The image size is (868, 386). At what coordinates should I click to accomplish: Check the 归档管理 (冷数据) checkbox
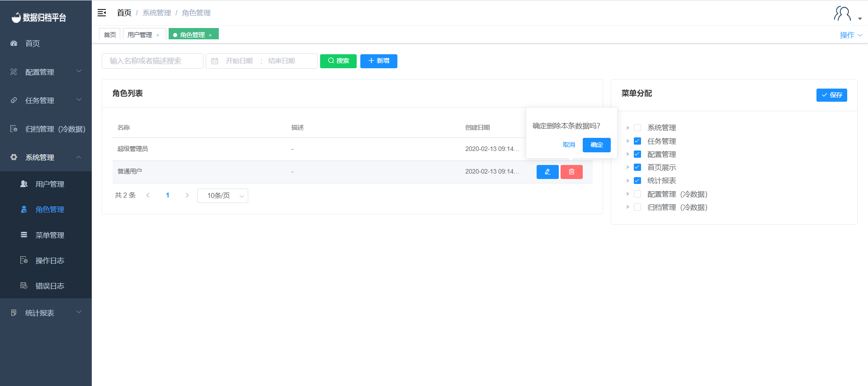point(637,207)
